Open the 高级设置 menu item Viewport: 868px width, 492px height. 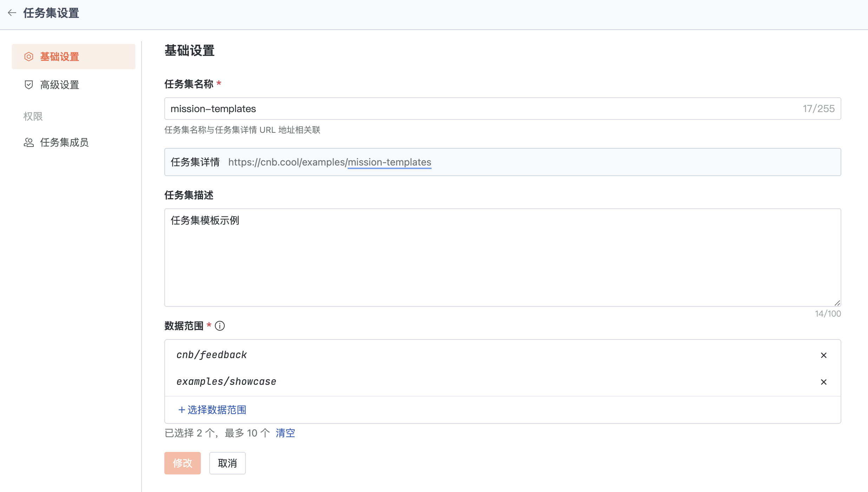tap(60, 85)
